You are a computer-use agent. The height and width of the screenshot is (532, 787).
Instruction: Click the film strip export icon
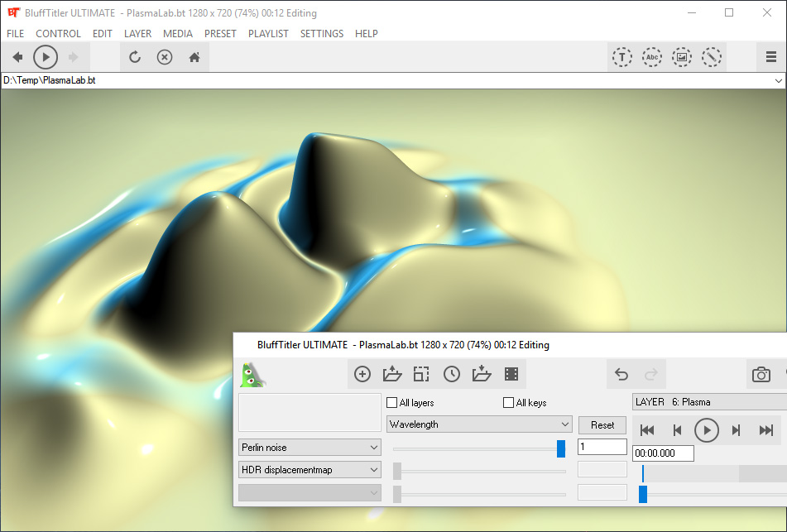[x=511, y=374]
